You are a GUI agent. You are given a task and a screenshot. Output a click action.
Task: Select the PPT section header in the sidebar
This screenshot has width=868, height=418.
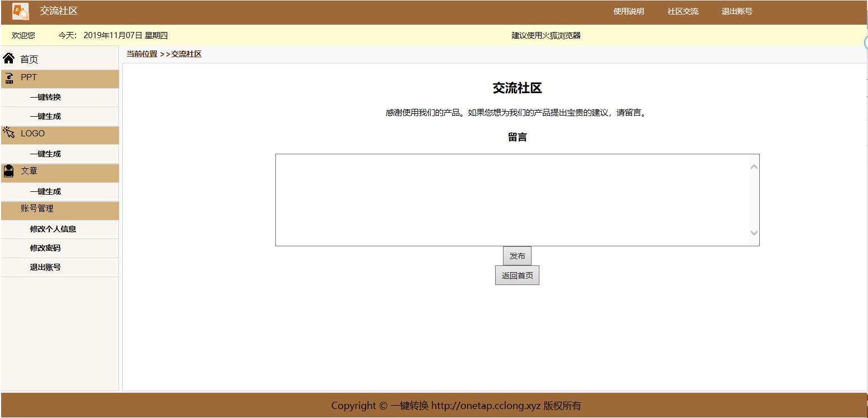tap(60, 79)
